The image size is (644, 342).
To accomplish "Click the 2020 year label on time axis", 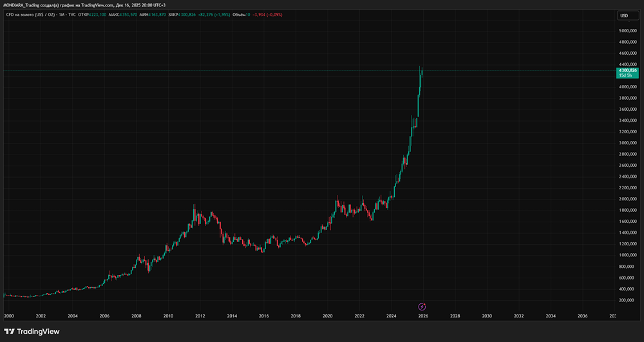I will (x=327, y=316).
